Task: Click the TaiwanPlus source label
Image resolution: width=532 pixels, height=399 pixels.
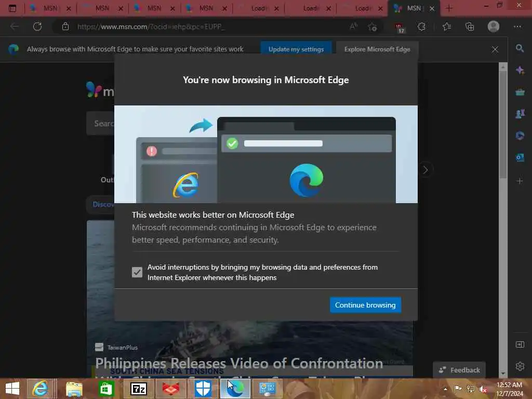Action: [123, 348]
